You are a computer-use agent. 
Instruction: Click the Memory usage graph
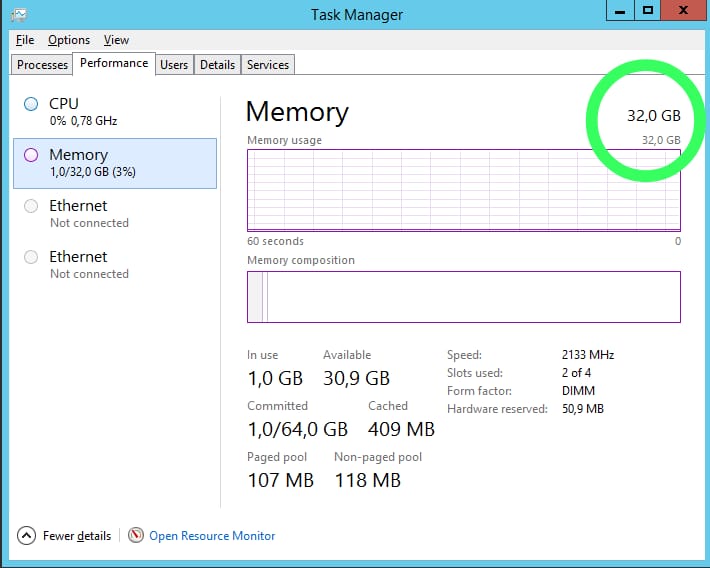(463, 191)
